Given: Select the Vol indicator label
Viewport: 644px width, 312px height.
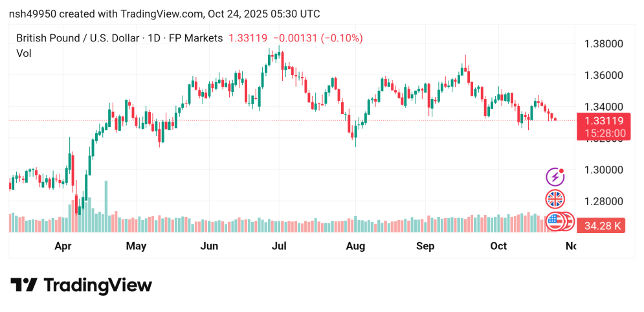Looking at the screenshot, I should [24, 53].
